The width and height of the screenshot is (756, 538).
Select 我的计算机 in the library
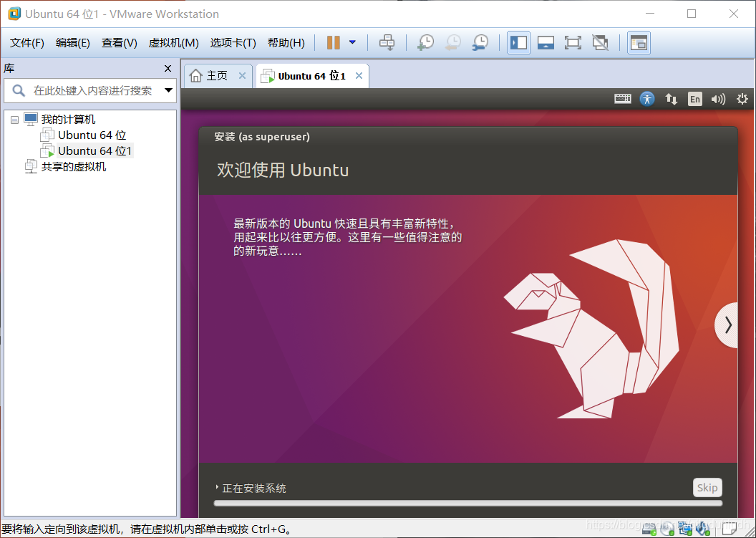tap(68, 119)
